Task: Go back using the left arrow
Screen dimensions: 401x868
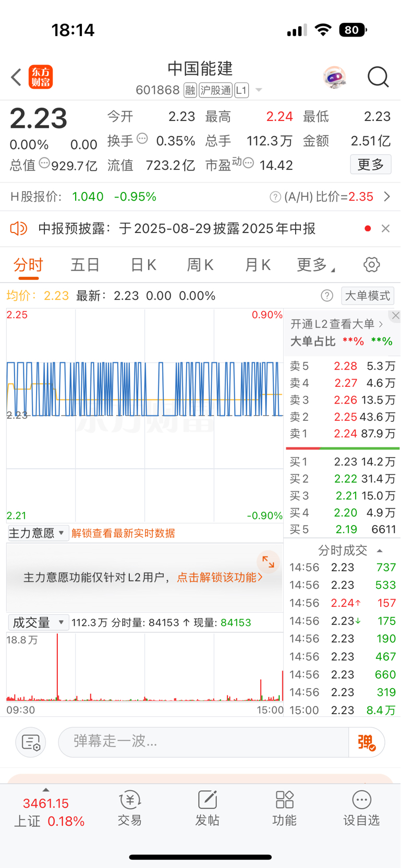Action: click(16, 77)
